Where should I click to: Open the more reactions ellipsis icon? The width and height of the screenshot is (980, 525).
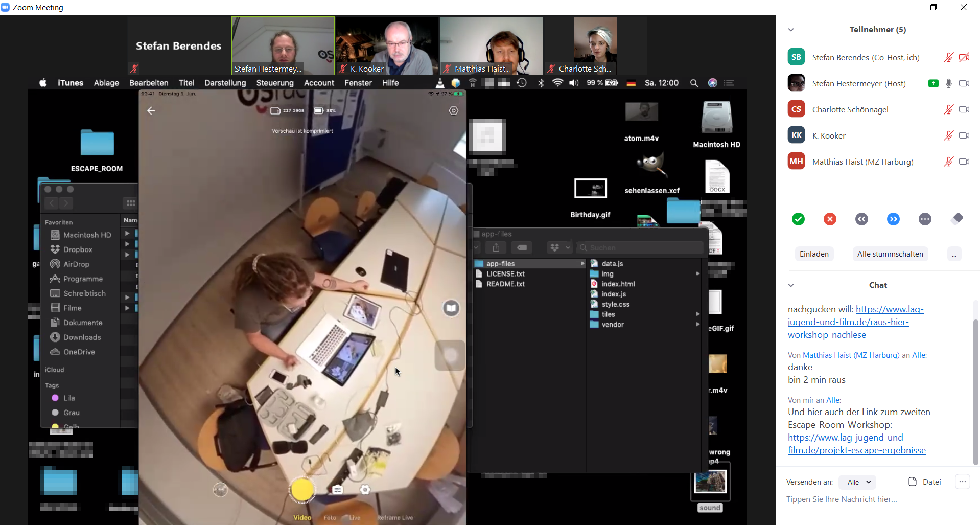coord(925,219)
